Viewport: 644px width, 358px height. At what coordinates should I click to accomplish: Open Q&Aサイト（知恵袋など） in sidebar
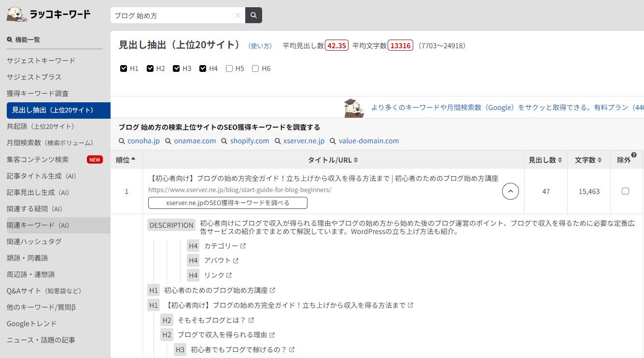coord(44,290)
